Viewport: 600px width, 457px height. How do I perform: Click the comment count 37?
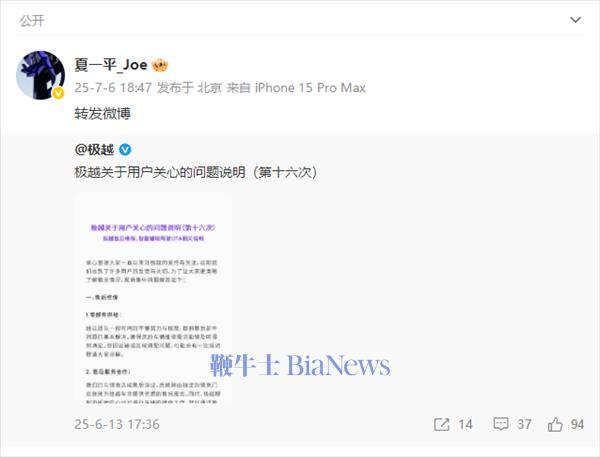pos(524,424)
